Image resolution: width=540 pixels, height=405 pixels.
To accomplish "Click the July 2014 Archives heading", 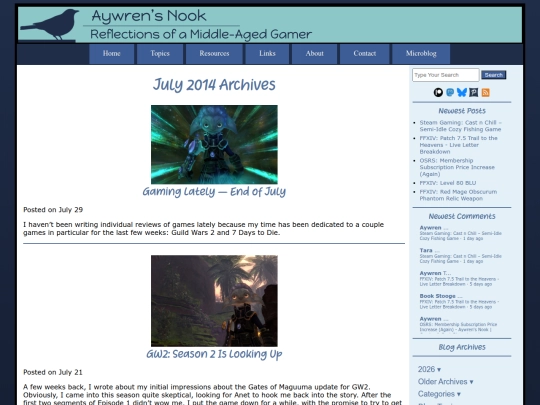I will tap(214, 85).
